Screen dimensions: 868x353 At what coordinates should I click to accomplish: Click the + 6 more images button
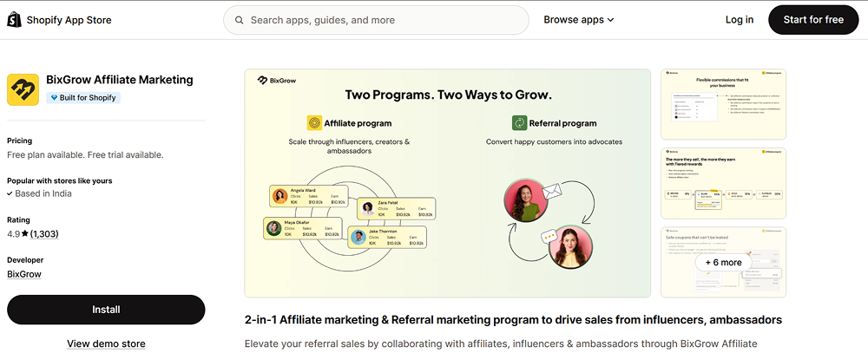pyautogui.click(x=723, y=262)
